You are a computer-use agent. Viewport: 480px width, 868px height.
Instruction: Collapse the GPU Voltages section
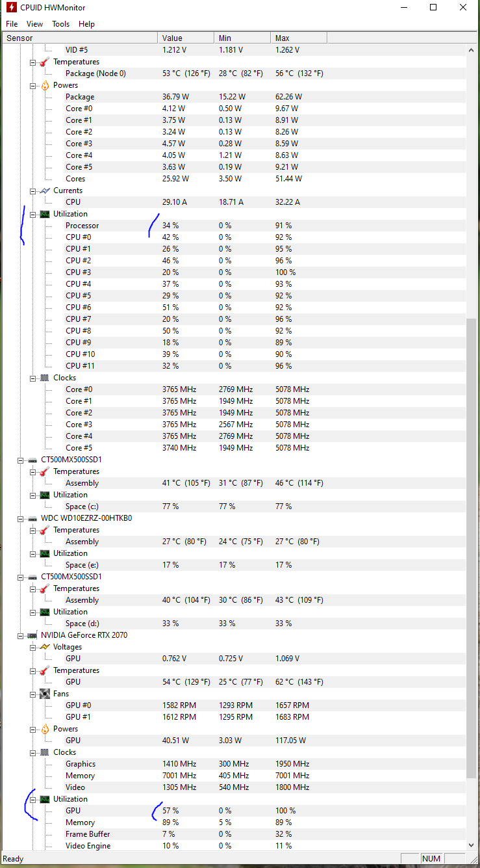[x=33, y=647]
